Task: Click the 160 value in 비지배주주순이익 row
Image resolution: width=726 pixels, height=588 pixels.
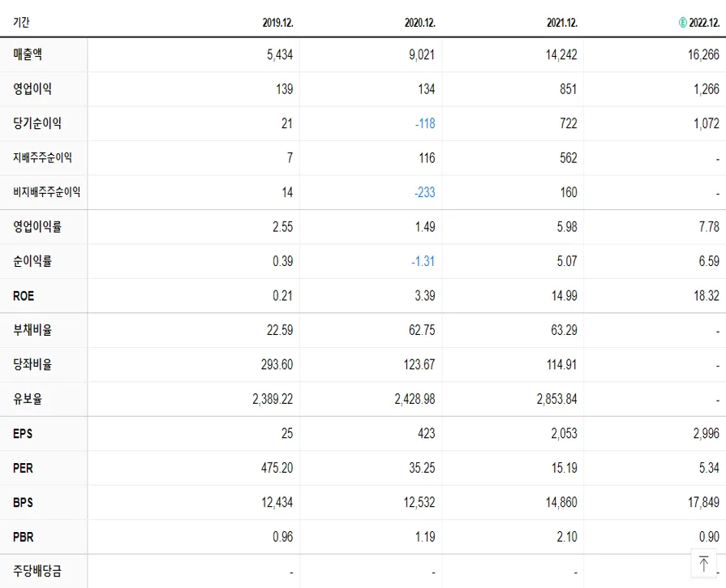Action: pos(568,192)
